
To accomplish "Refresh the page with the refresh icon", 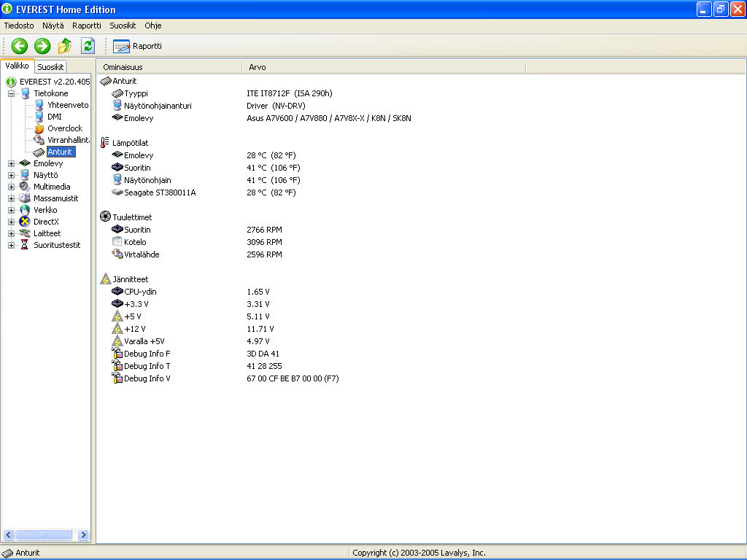I will coord(88,46).
